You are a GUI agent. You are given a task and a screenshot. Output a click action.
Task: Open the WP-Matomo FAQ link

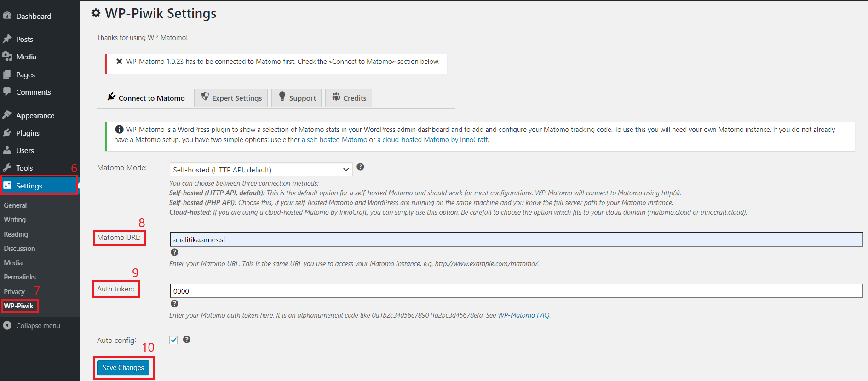(x=523, y=315)
